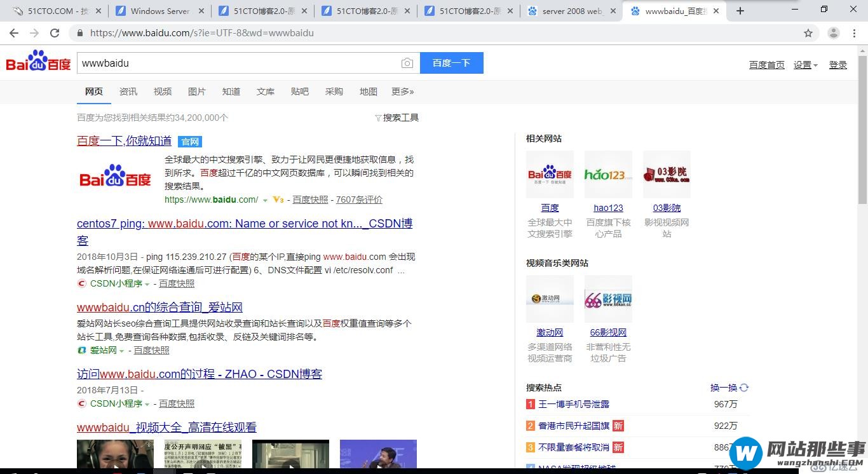Switch to the 图片 tab
Screen dimensions: 868x474
click(197, 91)
